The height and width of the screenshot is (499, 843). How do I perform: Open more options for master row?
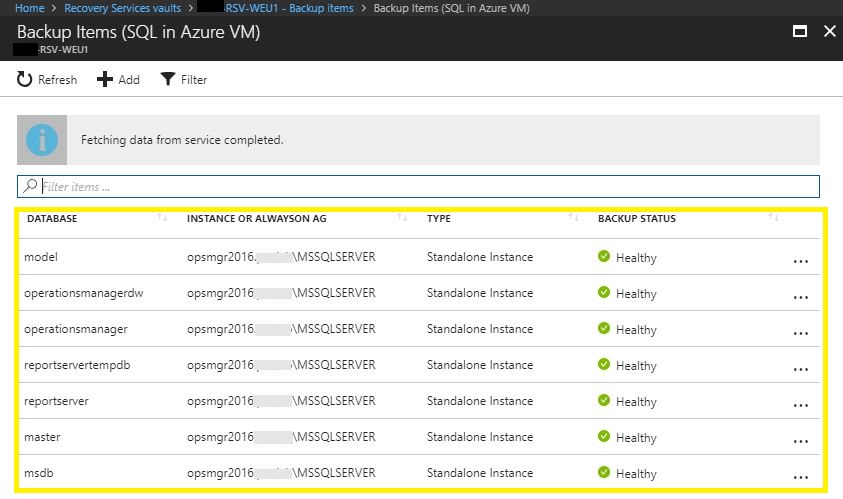(801, 441)
